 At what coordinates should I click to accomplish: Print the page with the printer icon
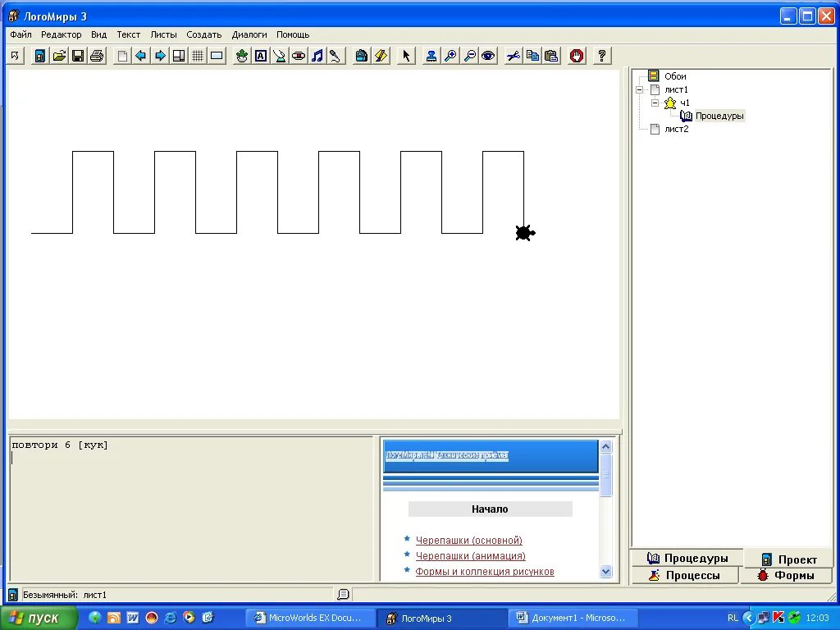[97, 56]
